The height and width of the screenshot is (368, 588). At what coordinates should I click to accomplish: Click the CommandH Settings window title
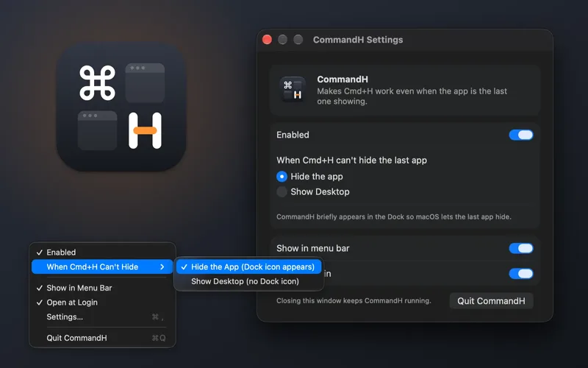coord(358,40)
